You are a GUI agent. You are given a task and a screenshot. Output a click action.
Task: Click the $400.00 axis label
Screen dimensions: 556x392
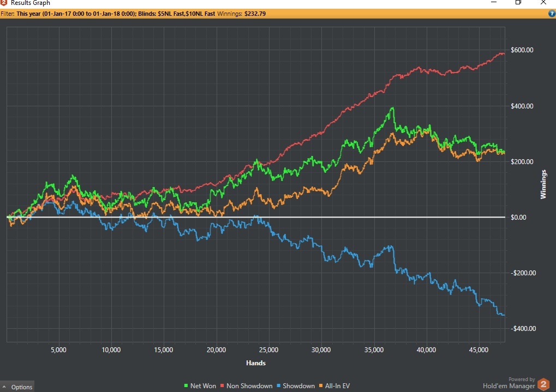coord(522,106)
